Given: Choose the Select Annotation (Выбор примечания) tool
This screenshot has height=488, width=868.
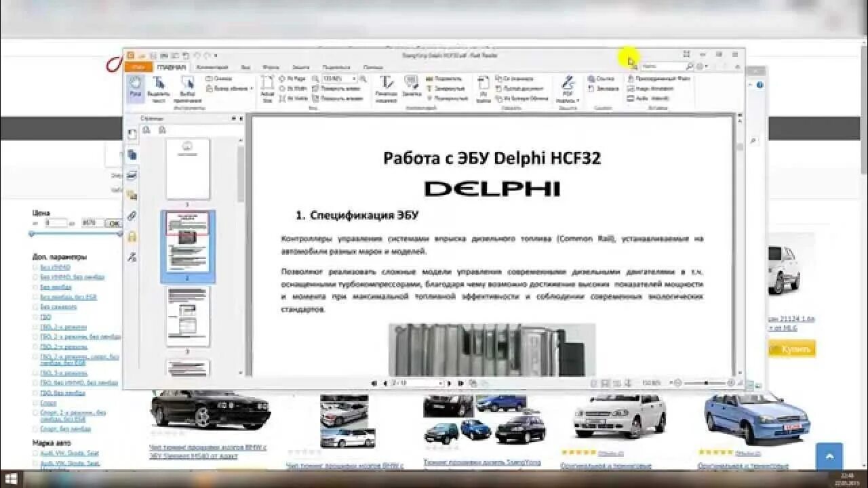Looking at the screenshot, I should coord(187,89).
